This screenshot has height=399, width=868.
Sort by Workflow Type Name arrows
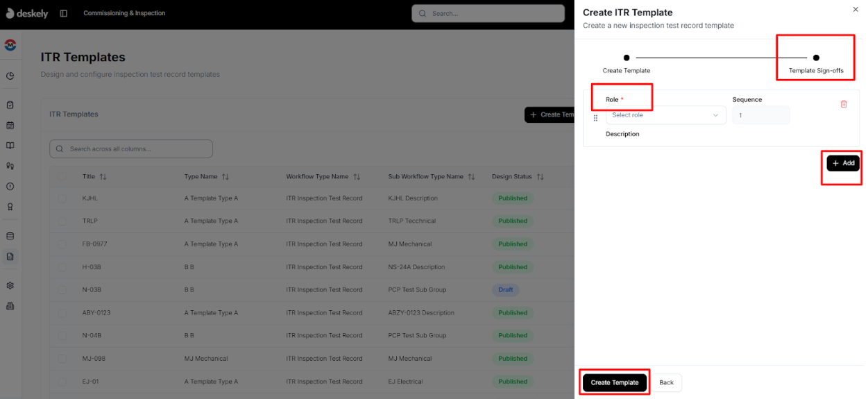tap(357, 177)
